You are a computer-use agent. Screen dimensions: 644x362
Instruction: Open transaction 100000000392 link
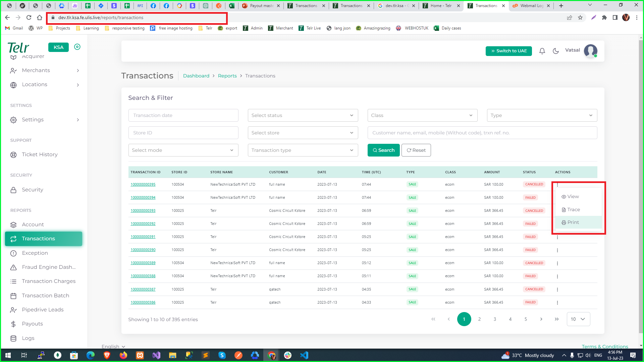143,224
